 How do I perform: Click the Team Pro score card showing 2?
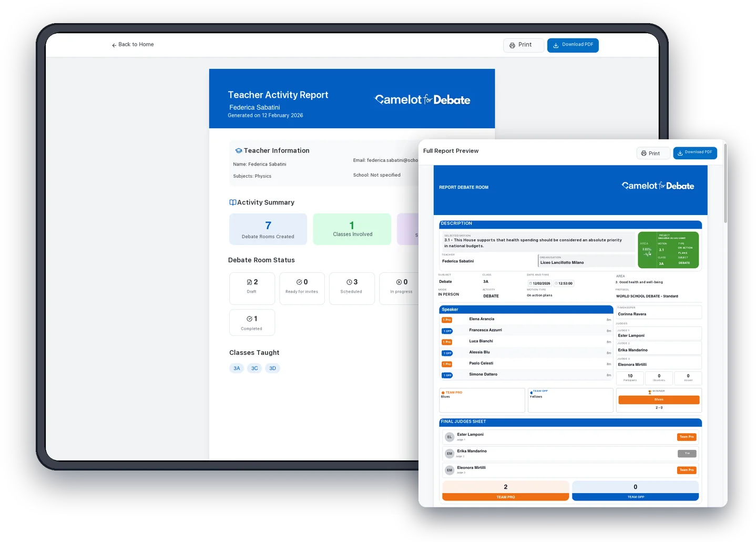(x=506, y=491)
